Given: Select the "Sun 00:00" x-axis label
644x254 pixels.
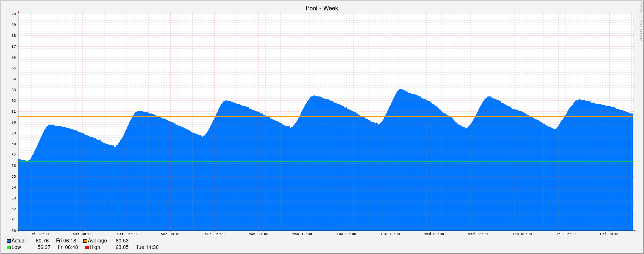Looking at the screenshot, I should [x=171, y=234].
